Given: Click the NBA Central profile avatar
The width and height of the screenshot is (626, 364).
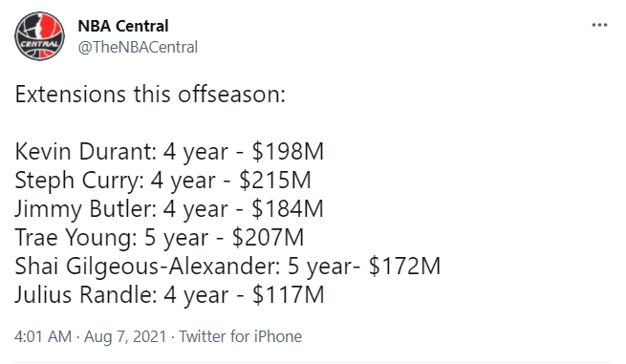Looking at the screenshot, I should 39,36.
